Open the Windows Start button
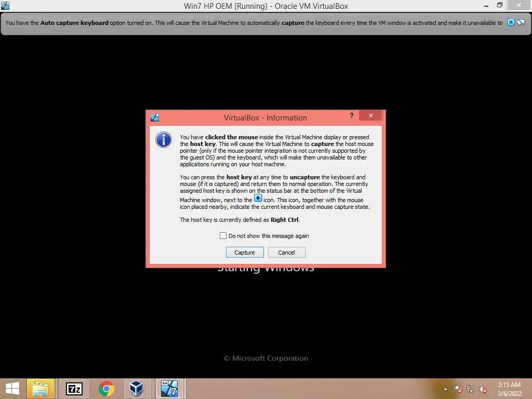The width and height of the screenshot is (532, 399). coord(12,389)
